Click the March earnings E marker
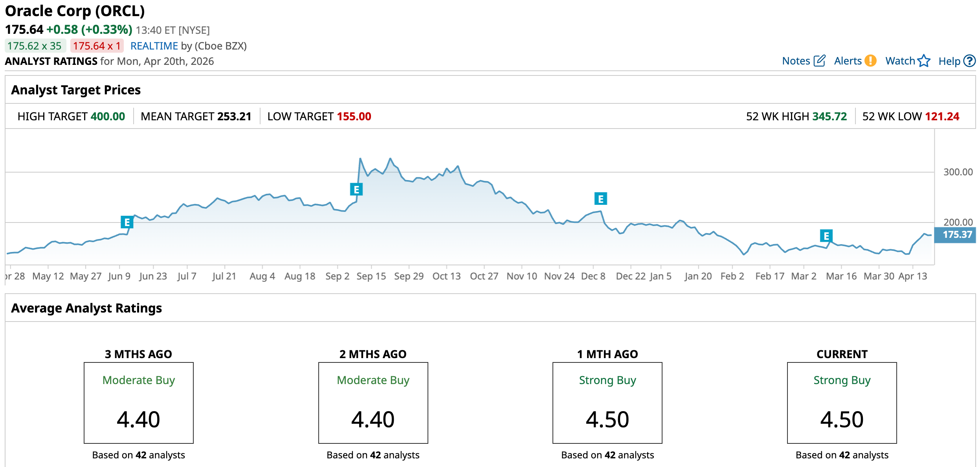 point(826,236)
